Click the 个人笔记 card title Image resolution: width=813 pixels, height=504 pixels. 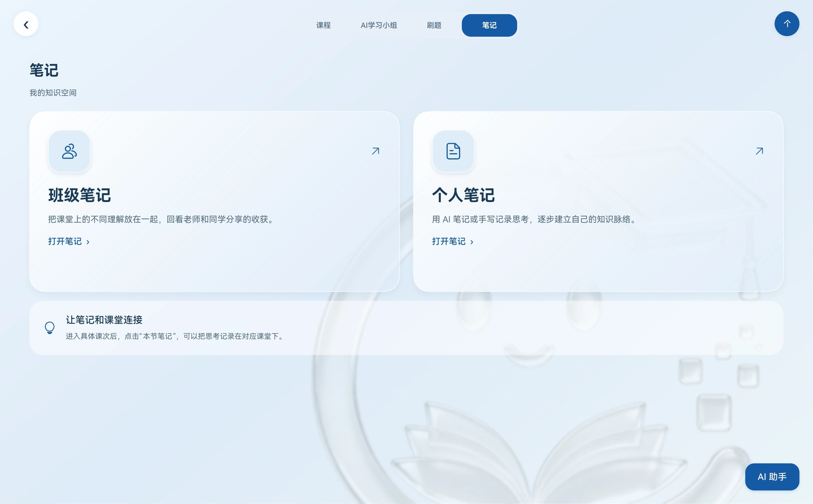(463, 195)
